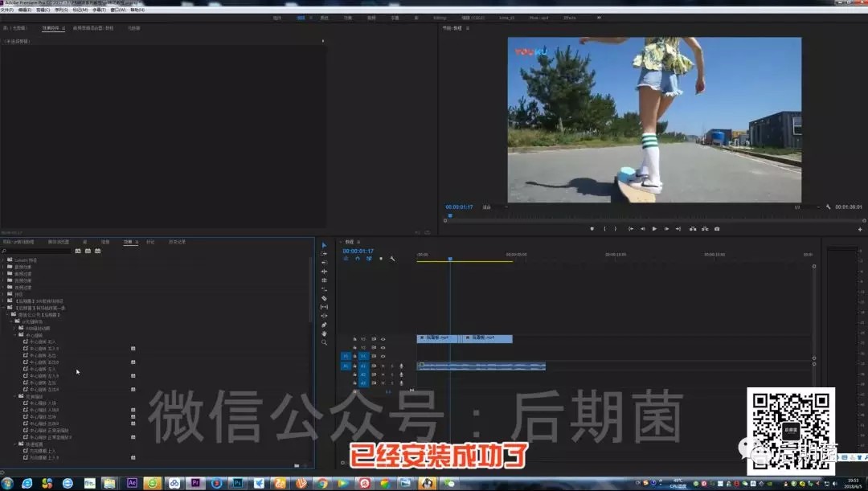868x491 pixels.
Task: Lock the V3 video track
Action: [x=355, y=339]
